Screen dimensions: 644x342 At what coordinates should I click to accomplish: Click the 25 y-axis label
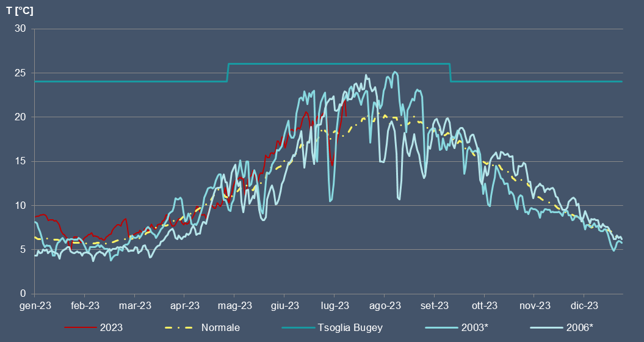coord(21,73)
